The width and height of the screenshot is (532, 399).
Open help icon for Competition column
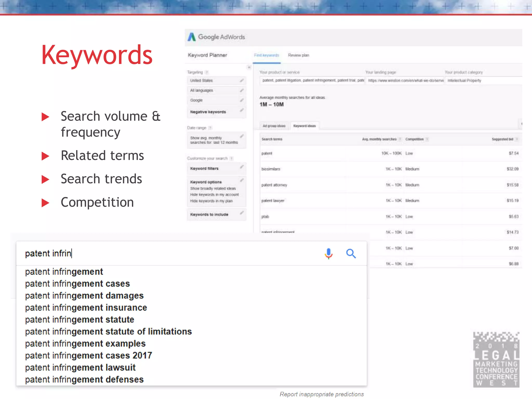[427, 139]
